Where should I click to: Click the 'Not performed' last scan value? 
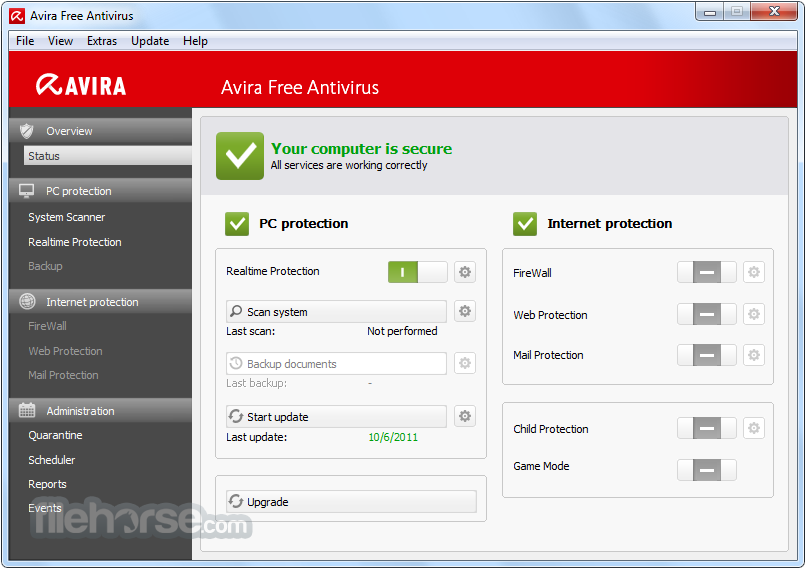click(402, 331)
